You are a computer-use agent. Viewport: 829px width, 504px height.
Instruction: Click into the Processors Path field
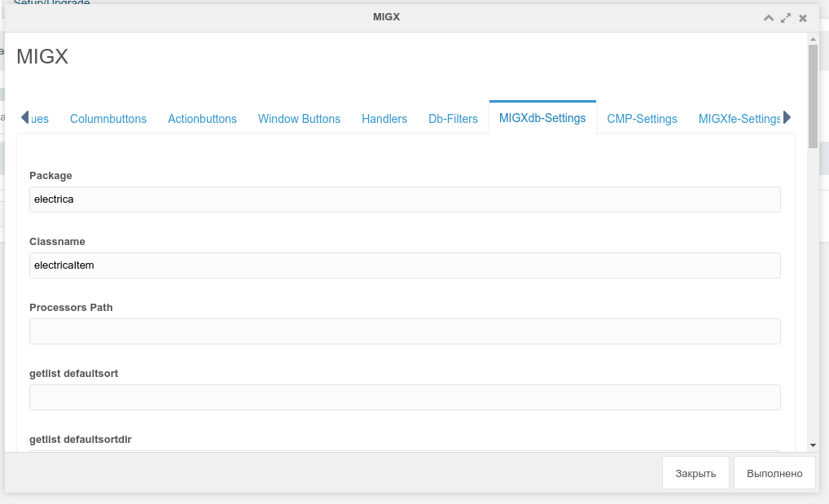pyautogui.click(x=405, y=331)
